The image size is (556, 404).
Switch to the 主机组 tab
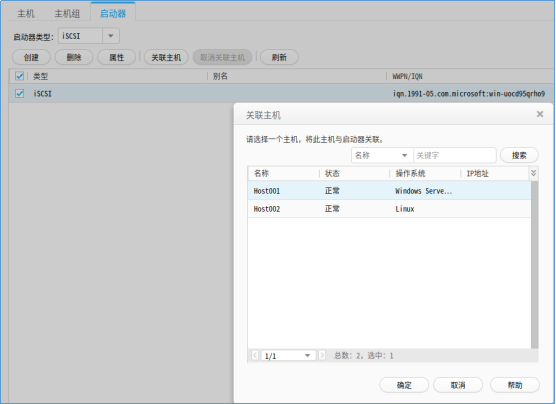[x=67, y=14]
